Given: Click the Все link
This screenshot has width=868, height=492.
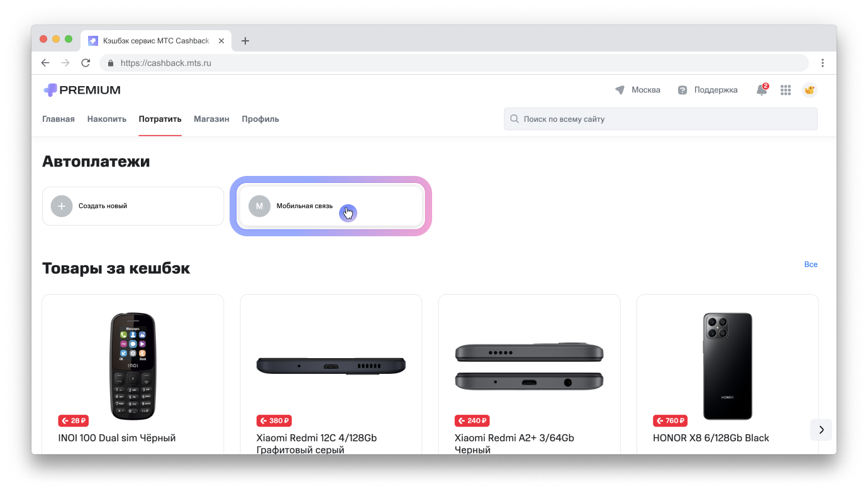Looking at the screenshot, I should pyautogui.click(x=811, y=265).
